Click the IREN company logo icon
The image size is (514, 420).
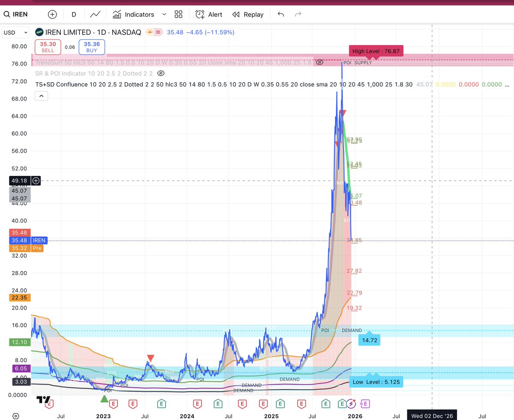click(x=39, y=32)
